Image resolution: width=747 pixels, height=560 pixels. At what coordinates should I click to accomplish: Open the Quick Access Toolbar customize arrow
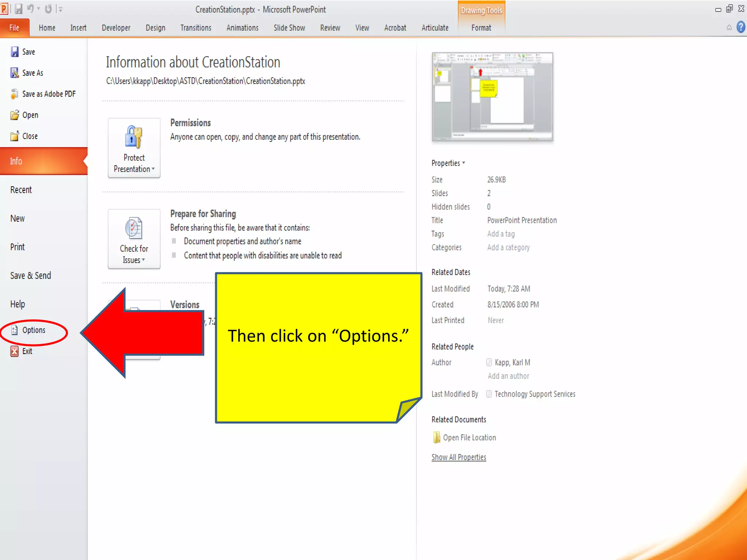(61, 9)
